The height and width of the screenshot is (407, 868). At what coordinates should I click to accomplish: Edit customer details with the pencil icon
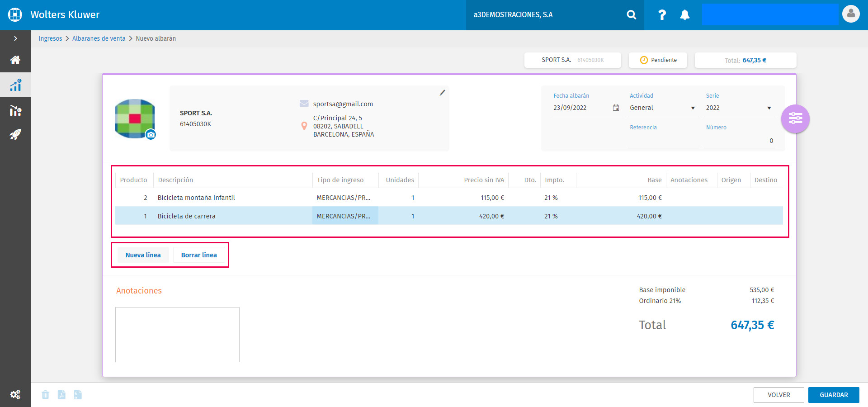point(442,93)
